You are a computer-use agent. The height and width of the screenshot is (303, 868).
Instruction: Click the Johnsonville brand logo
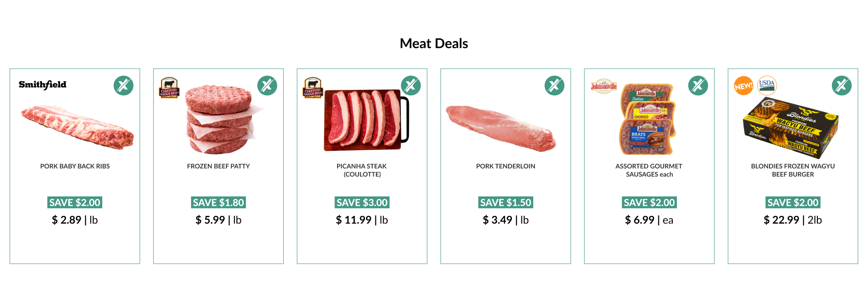point(604,86)
